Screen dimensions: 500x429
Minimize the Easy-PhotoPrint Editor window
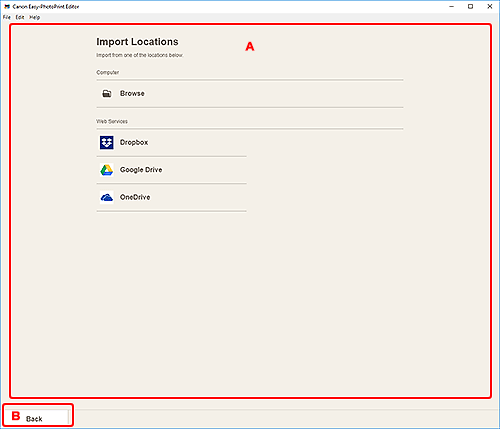coord(452,6)
